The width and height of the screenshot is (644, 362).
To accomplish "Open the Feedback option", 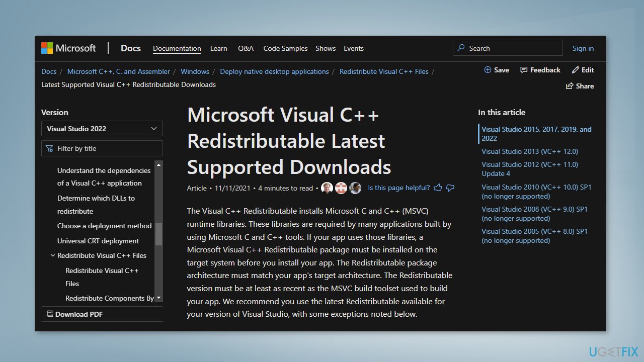I will [540, 70].
